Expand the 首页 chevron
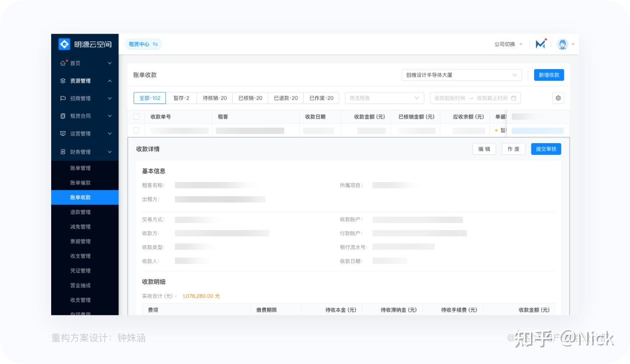The image size is (630, 364). click(x=110, y=63)
